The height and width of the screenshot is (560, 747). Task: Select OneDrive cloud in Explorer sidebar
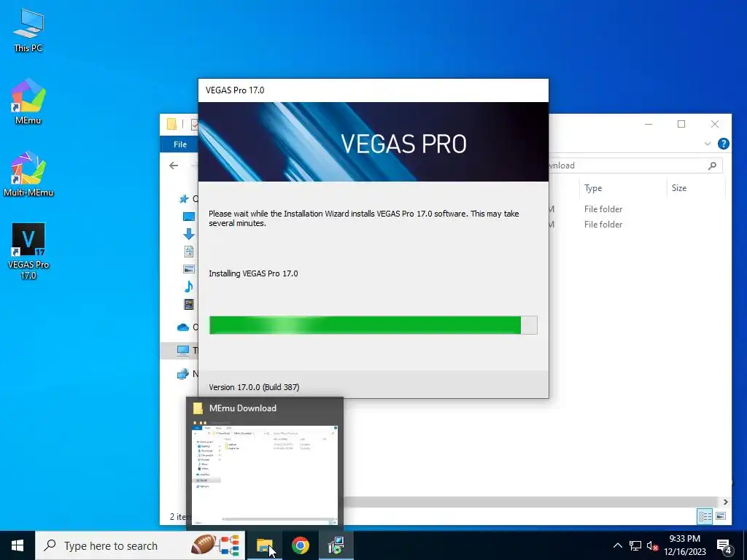click(x=183, y=327)
